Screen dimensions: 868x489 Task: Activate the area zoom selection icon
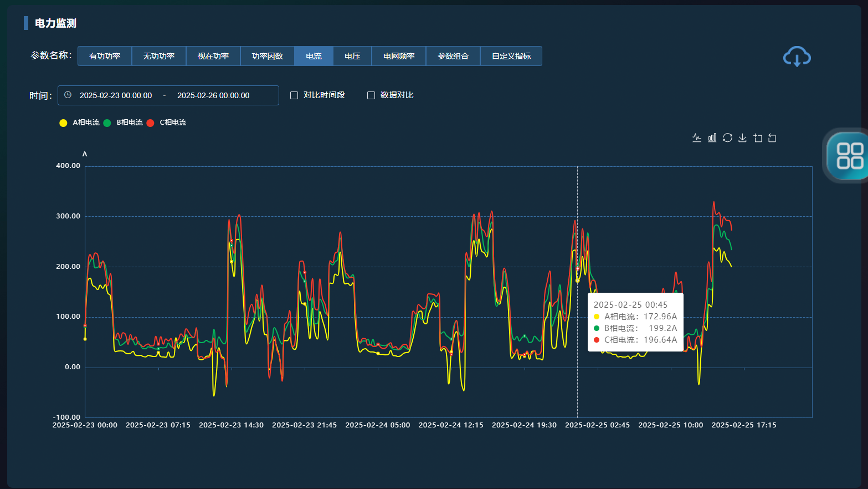click(758, 138)
